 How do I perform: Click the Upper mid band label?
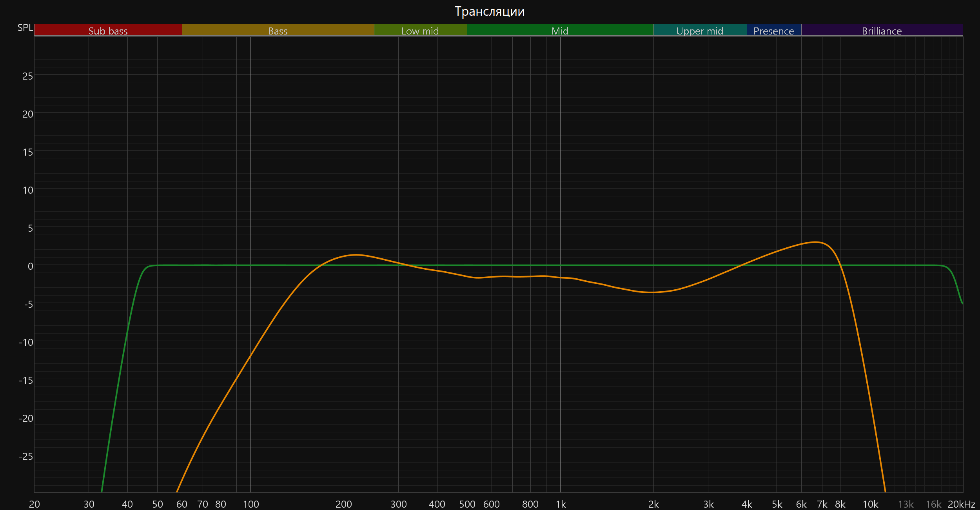click(x=700, y=31)
